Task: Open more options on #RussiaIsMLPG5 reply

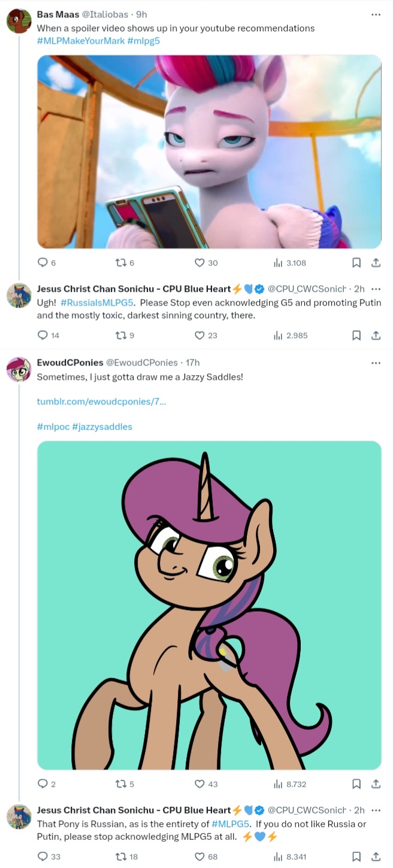Action: (376, 289)
